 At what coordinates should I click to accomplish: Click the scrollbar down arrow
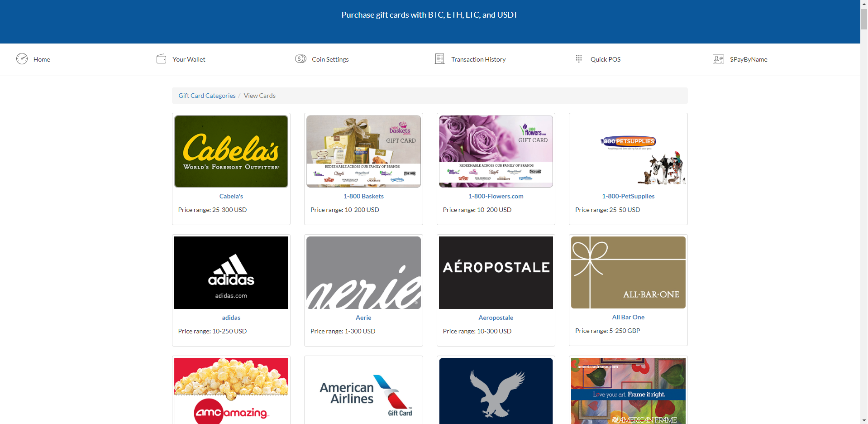pos(864,420)
